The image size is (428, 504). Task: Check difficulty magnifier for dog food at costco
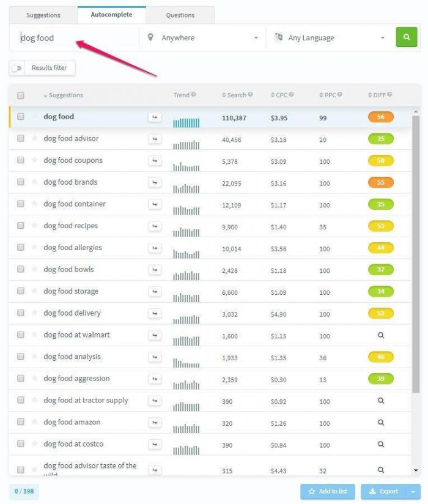click(x=381, y=445)
